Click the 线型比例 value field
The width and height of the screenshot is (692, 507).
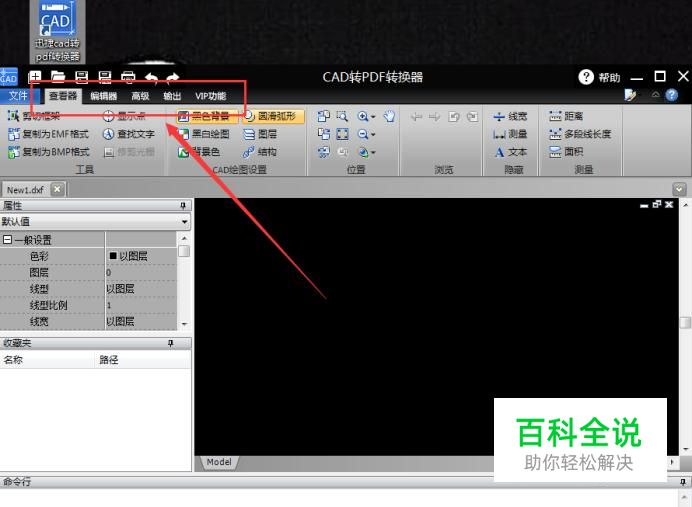pos(141,305)
